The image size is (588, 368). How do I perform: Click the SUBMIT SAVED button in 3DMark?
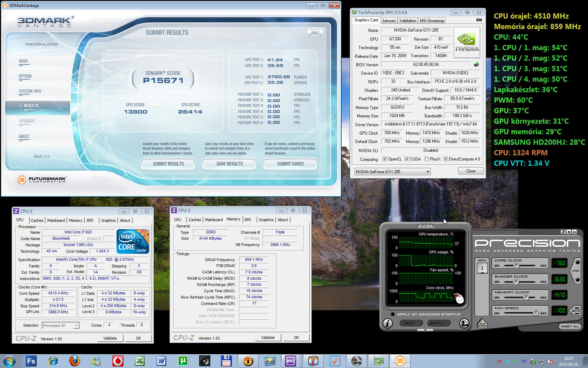[290, 164]
